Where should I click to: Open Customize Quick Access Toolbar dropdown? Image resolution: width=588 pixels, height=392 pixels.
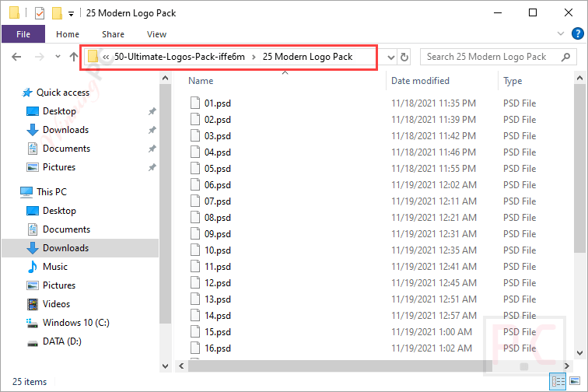71,14
